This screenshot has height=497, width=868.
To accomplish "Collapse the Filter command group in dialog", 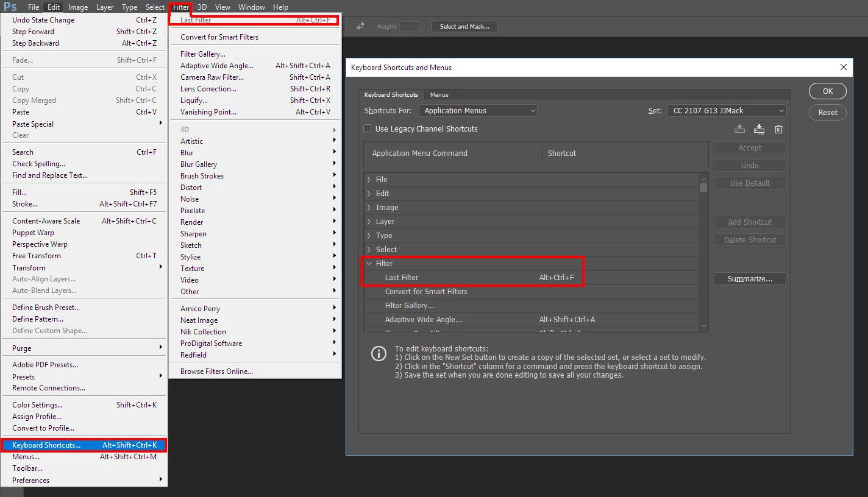I will click(x=368, y=264).
